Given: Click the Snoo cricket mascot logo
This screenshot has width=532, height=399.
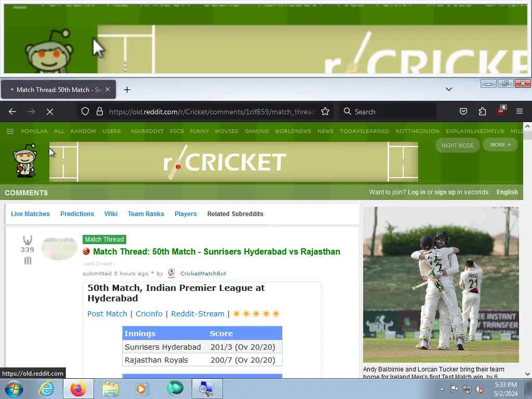Looking at the screenshot, I should pyautogui.click(x=25, y=161).
